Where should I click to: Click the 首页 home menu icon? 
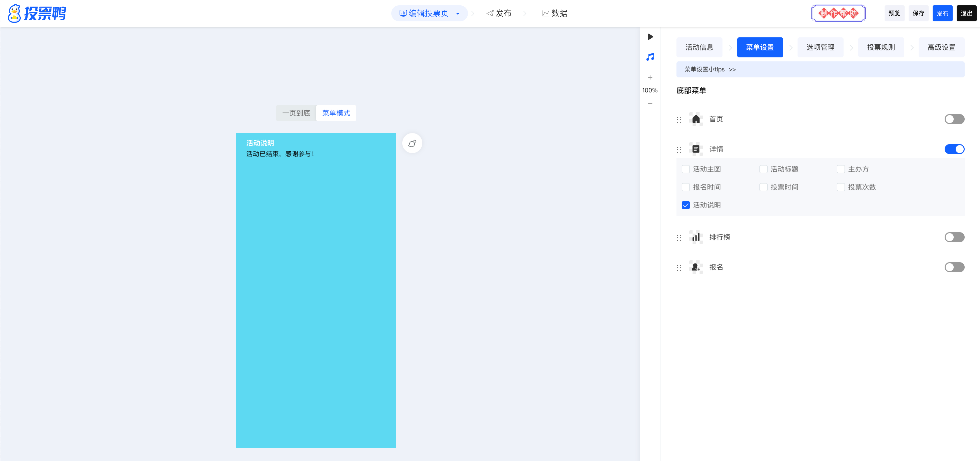[x=696, y=119]
